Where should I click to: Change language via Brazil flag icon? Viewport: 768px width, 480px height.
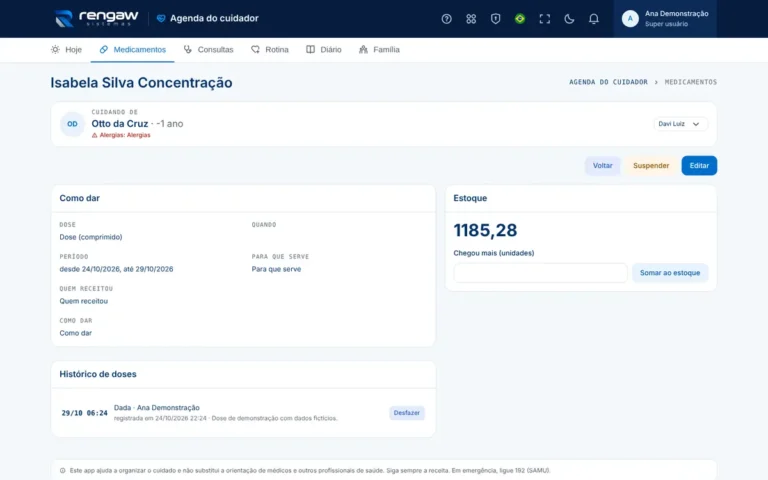[x=520, y=19]
